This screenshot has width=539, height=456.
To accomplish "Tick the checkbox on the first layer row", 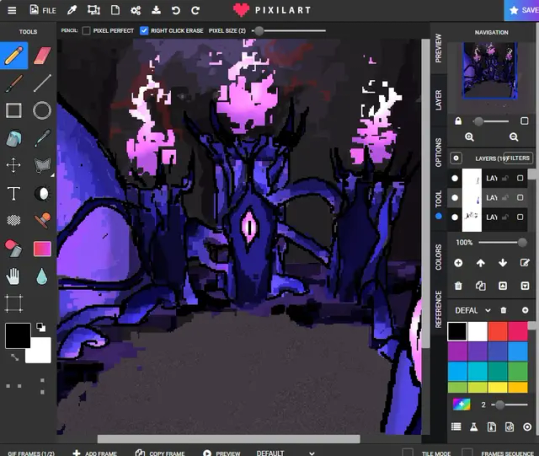I will [x=520, y=178].
